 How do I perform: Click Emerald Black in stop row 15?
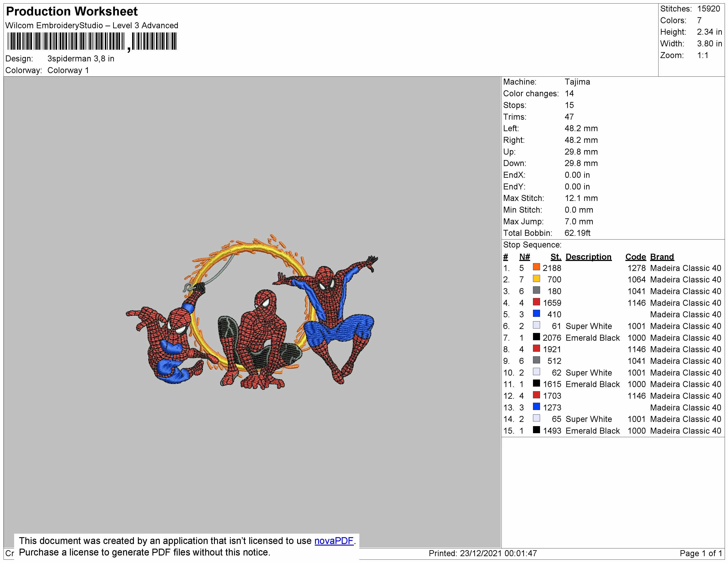pyautogui.click(x=592, y=431)
